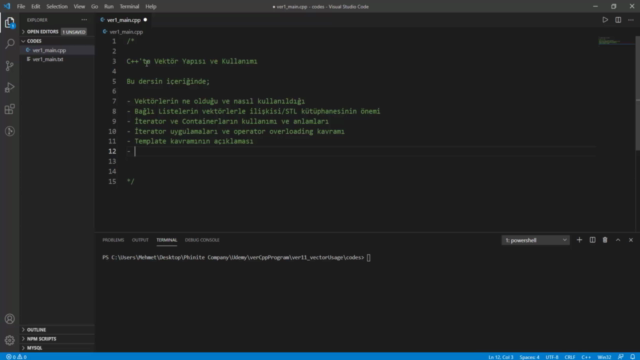The width and height of the screenshot is (640, 360).
Task: Open the Edit menu
Action: (x=36, y=7)
